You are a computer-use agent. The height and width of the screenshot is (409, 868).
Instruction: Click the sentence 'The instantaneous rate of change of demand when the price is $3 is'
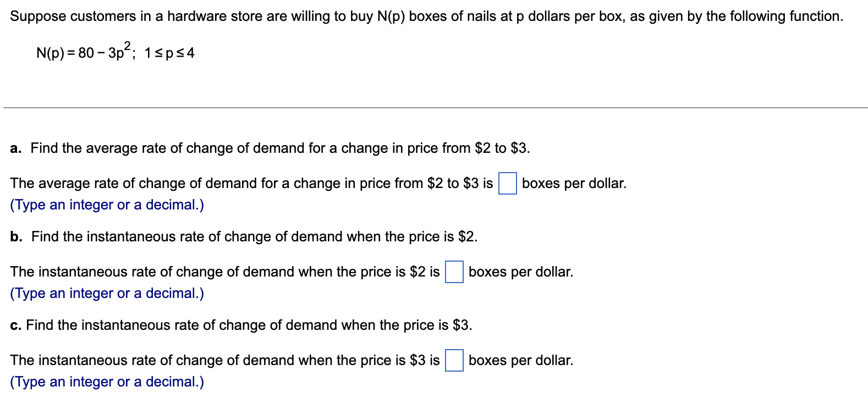tap(225, 361)
